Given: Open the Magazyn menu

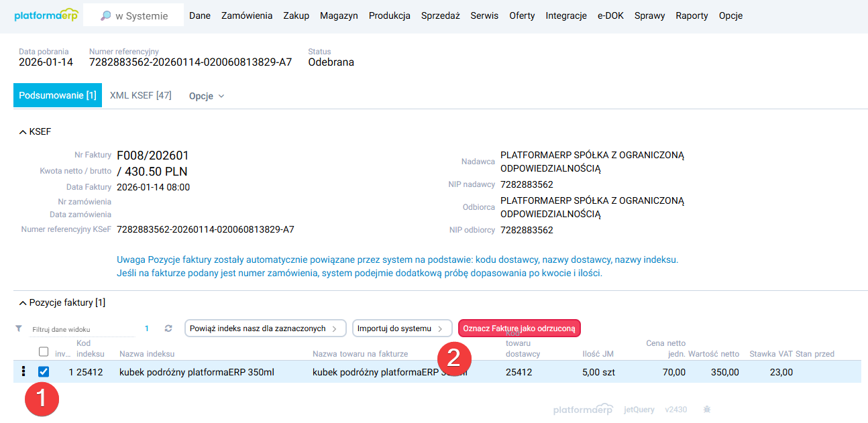Looking at the screenshot, I should [x=339, y=15].
